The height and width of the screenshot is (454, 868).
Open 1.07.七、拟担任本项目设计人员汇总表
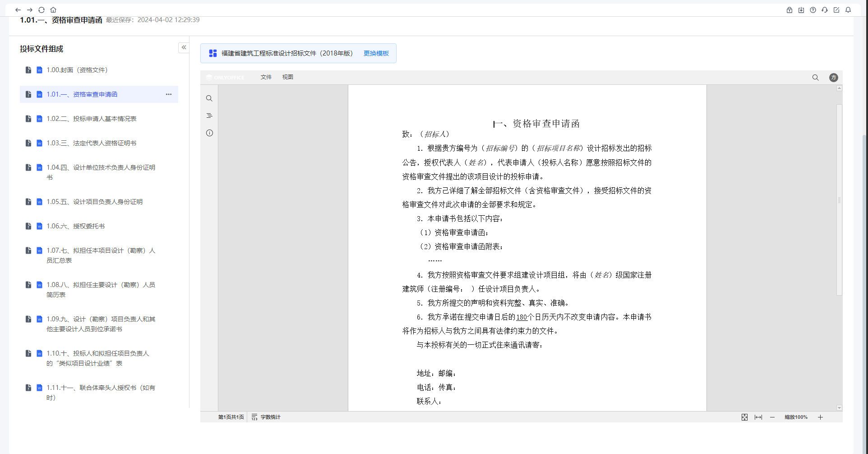(99, 255)
